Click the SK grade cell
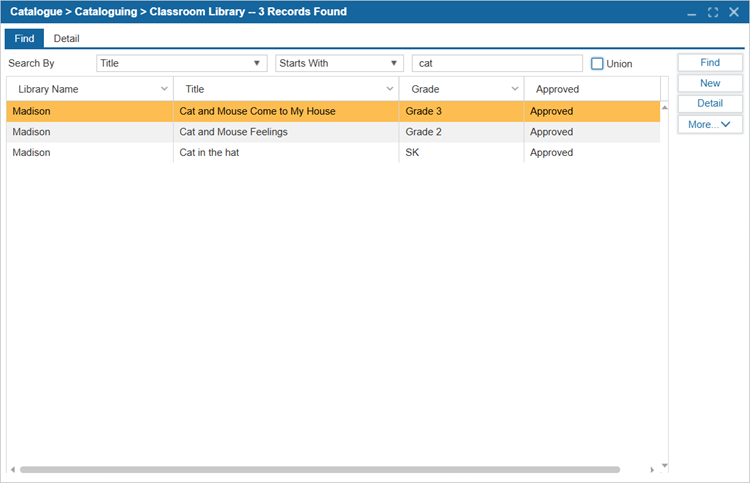This screenshot has width=750, height=483. 461,153
